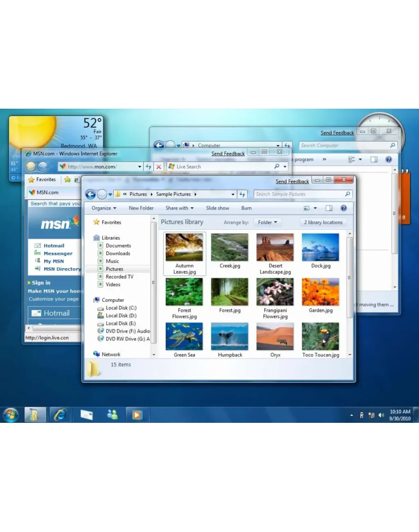Viewport: 419px width, 532px height.
Task: Click the New Folder button
Action: (x=141, y=208)
